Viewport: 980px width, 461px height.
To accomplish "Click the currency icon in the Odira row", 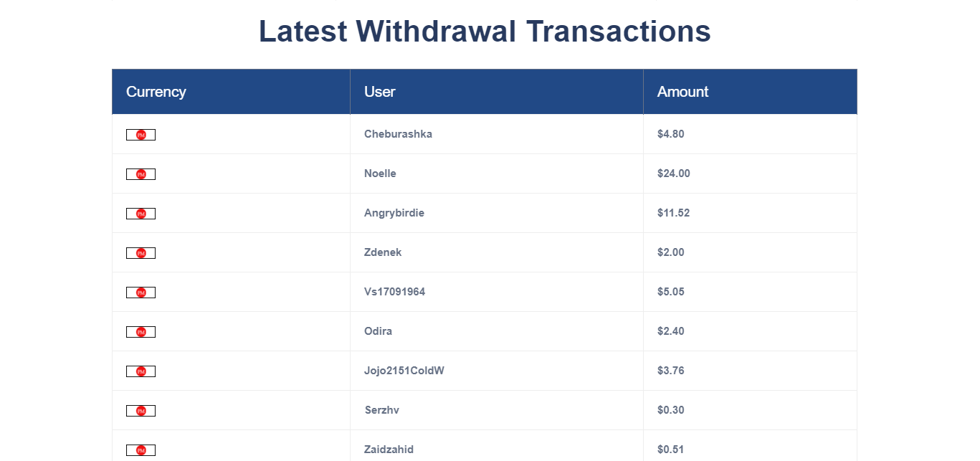I will (x=141, y=332).
